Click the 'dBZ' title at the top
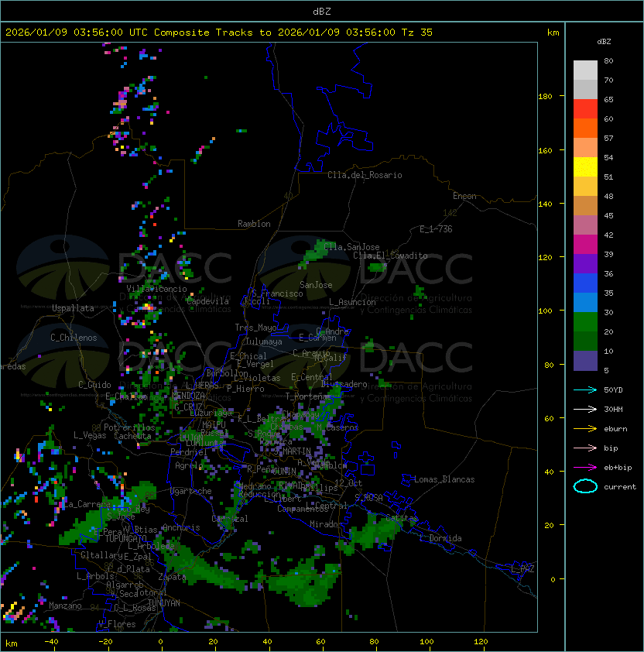This screenshot has height=652, width=644. coord(322,11)
